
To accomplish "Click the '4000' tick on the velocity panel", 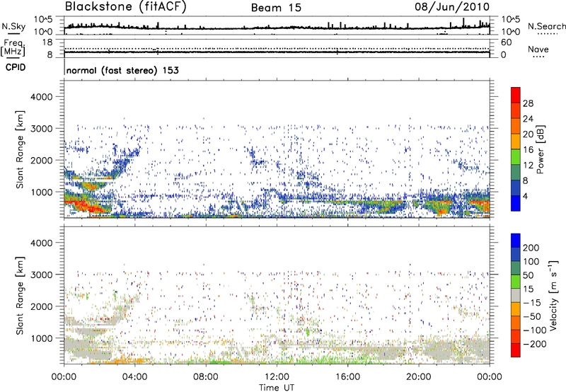I will [41, 243].
